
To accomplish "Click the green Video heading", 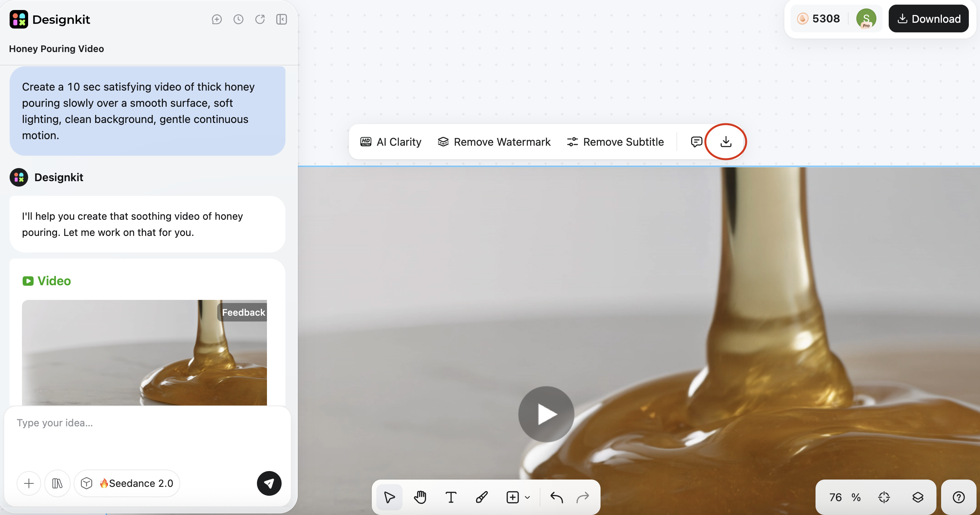I will [x=47, y=281].
